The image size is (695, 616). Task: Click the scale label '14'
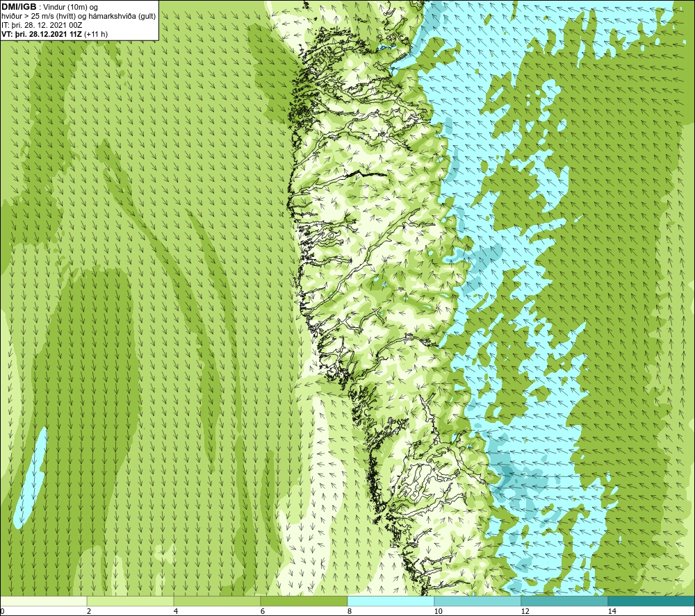point(612,611)
